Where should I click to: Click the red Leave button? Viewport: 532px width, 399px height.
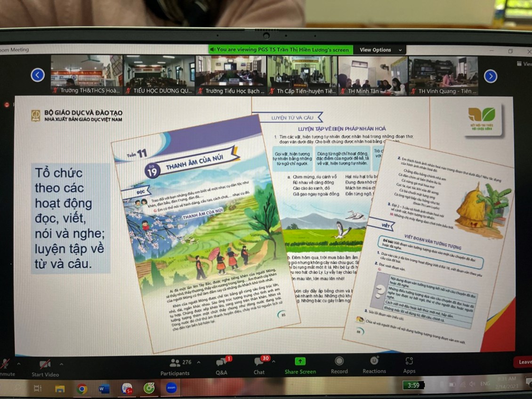[524, 362]
